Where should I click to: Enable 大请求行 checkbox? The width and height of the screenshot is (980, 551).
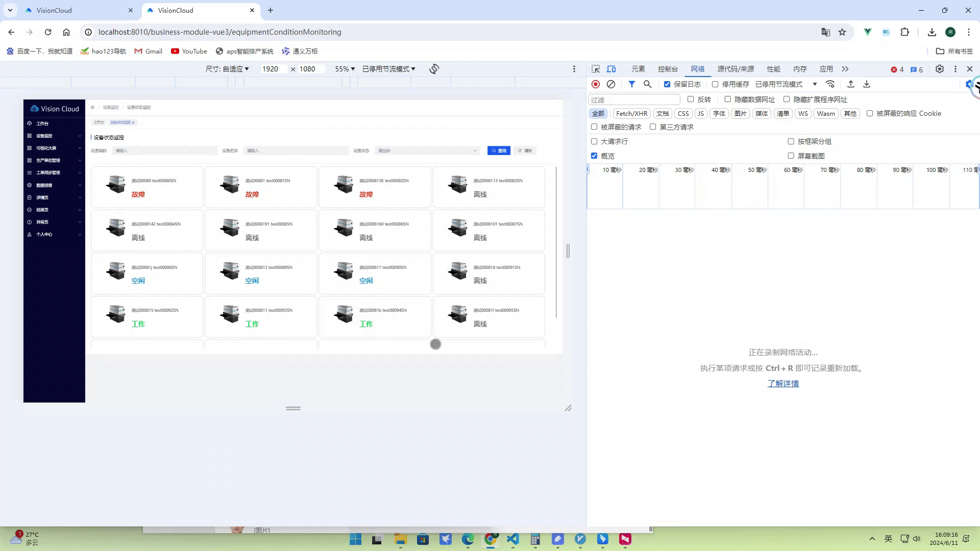pos(594,141)
